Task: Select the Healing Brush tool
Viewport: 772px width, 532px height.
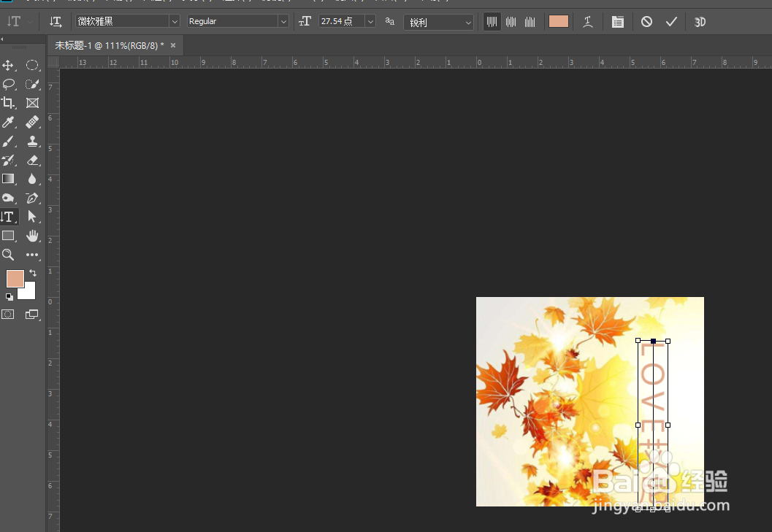Action: pos(32,122)
